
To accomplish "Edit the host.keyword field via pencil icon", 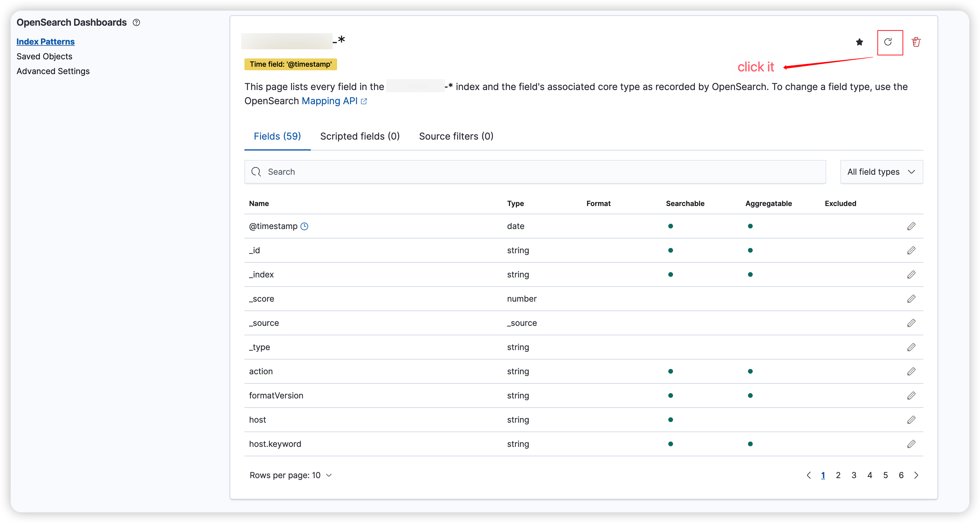I will tap(912, 444).
